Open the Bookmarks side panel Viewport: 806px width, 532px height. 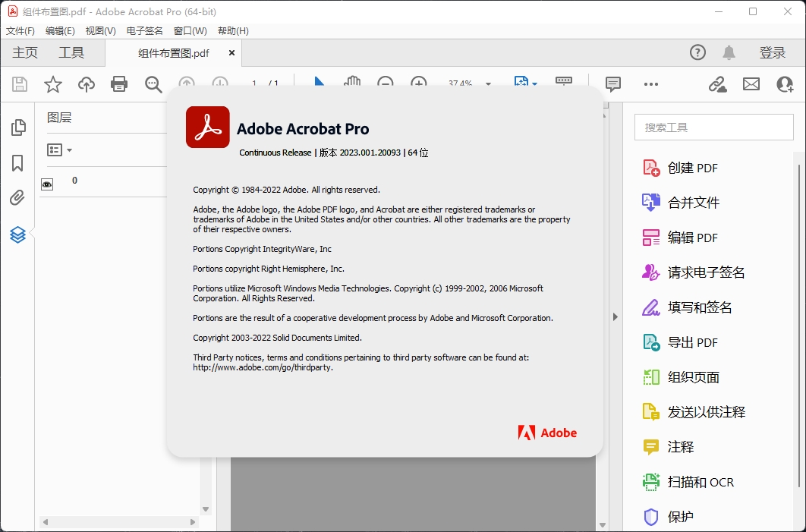(17, 163)
